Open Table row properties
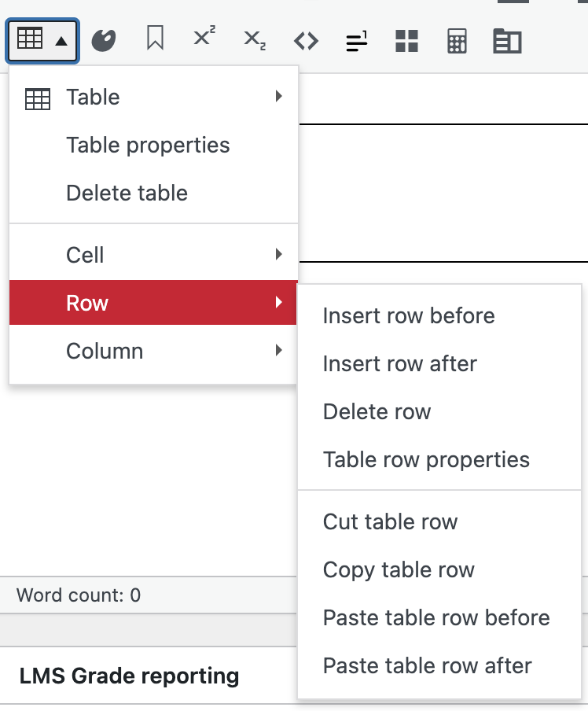Image resolution: width=588 pixels, height=711 pixels. [x=426, y=460]
